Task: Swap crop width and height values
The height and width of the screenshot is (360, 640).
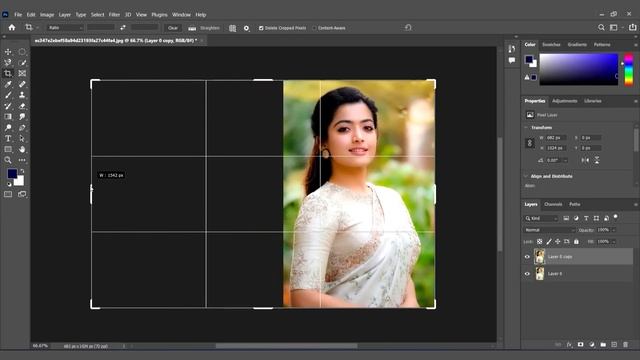Action: pyautogui.click(x=123, y=27)
